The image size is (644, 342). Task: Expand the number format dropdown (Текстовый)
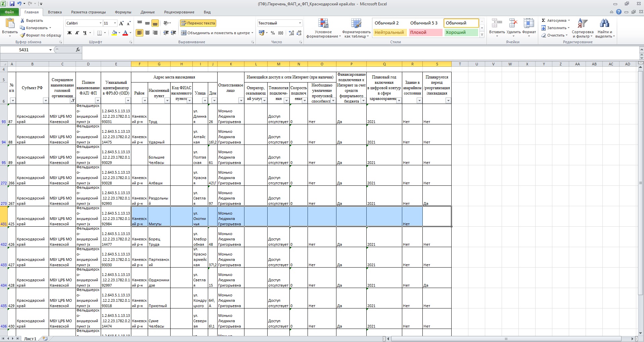tap(300, 23)
